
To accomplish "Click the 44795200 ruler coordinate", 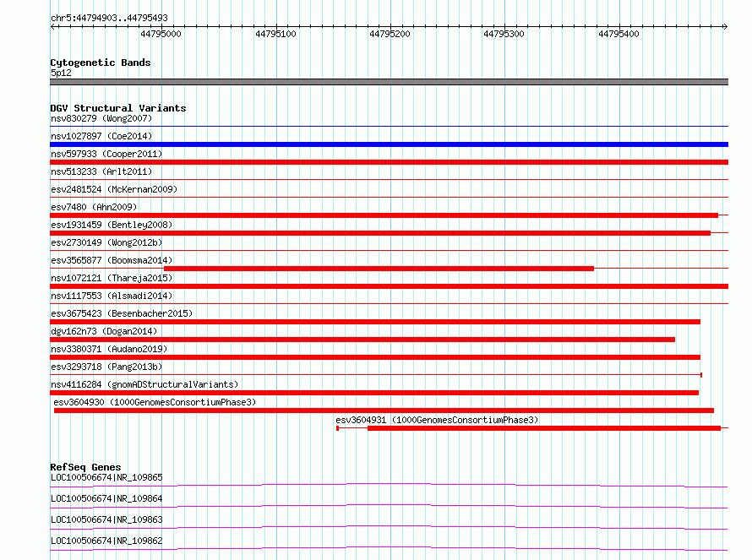I will click(390, 34).
